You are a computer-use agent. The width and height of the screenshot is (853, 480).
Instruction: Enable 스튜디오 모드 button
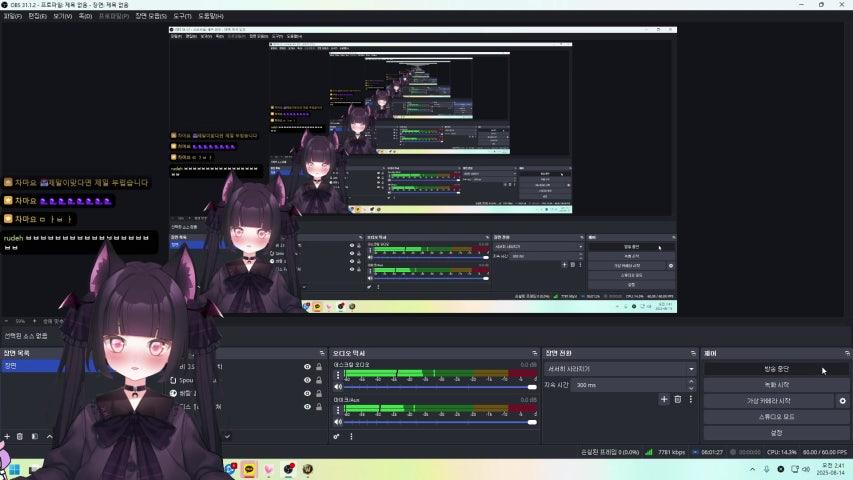click(776, 417)
